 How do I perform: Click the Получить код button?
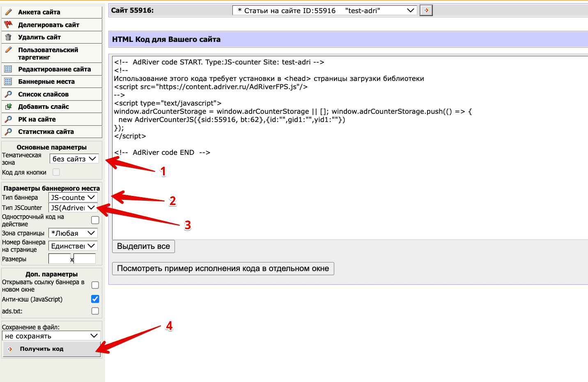click(52, 349)
